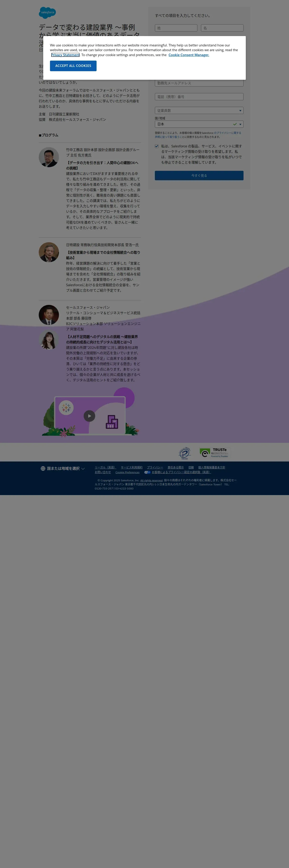Click the 【技術営業から現場までの session title
This screenshot has width=289, height=868.
(x=103, y=255)
